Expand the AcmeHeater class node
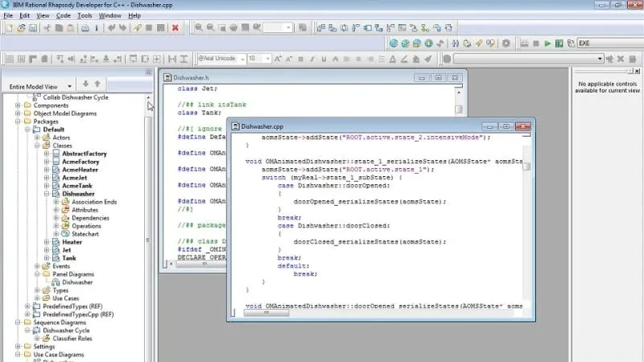644x362 pixels. pyautogui.click(x=47, y=170)
